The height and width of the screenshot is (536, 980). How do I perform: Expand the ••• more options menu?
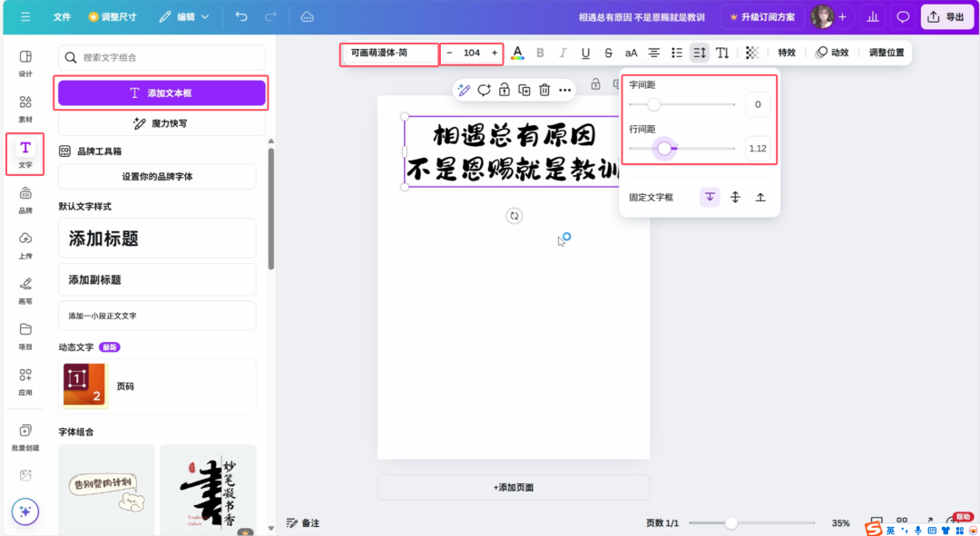565,90
